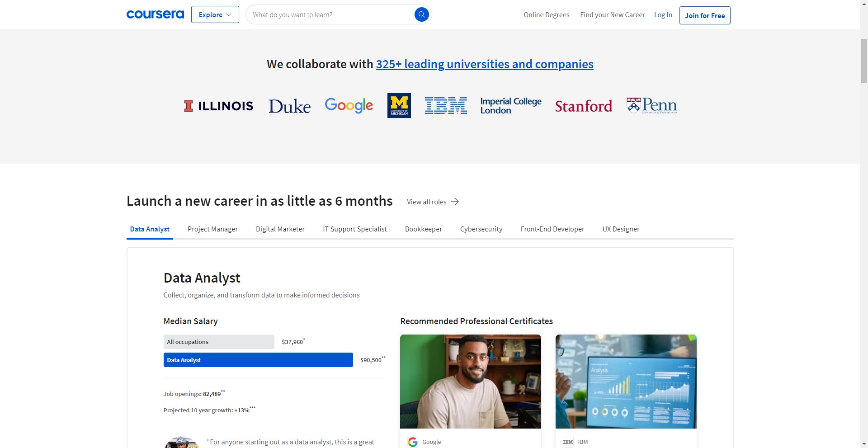Open the 325+ leading universities link

(484, 64)
